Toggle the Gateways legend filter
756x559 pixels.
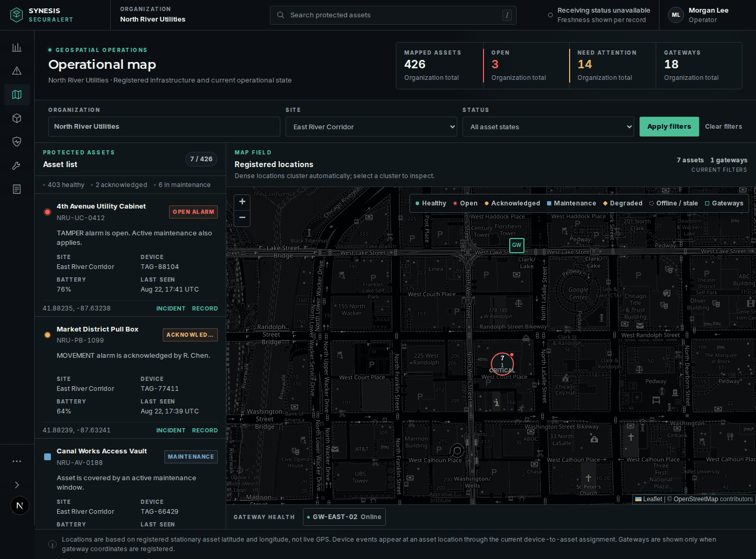coord(724,203)
